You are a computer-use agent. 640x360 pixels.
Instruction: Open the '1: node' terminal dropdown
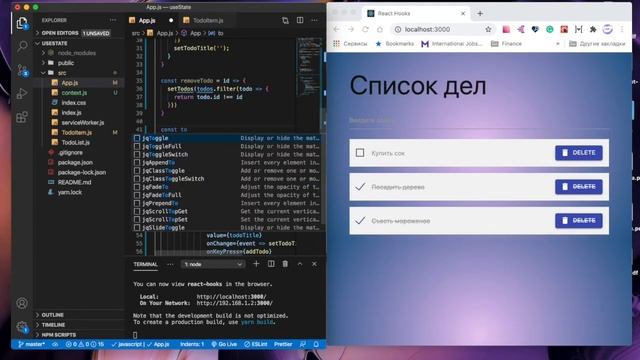coord(213,264)
